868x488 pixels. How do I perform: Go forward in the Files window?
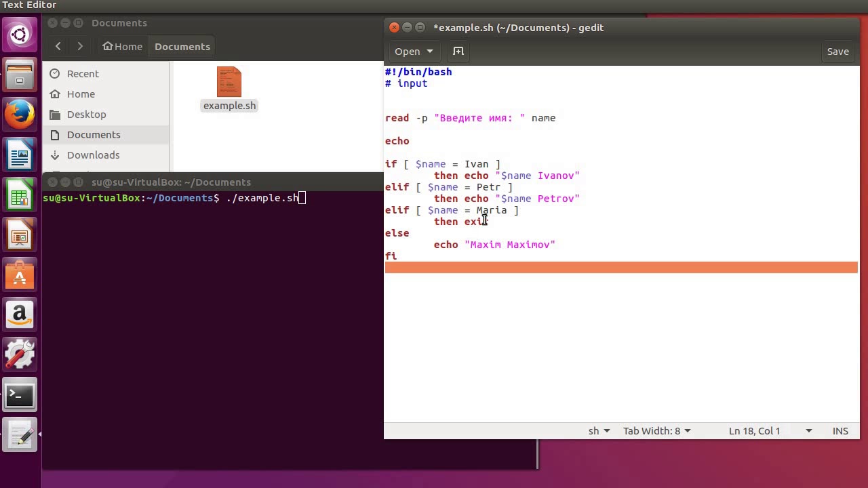80,46
